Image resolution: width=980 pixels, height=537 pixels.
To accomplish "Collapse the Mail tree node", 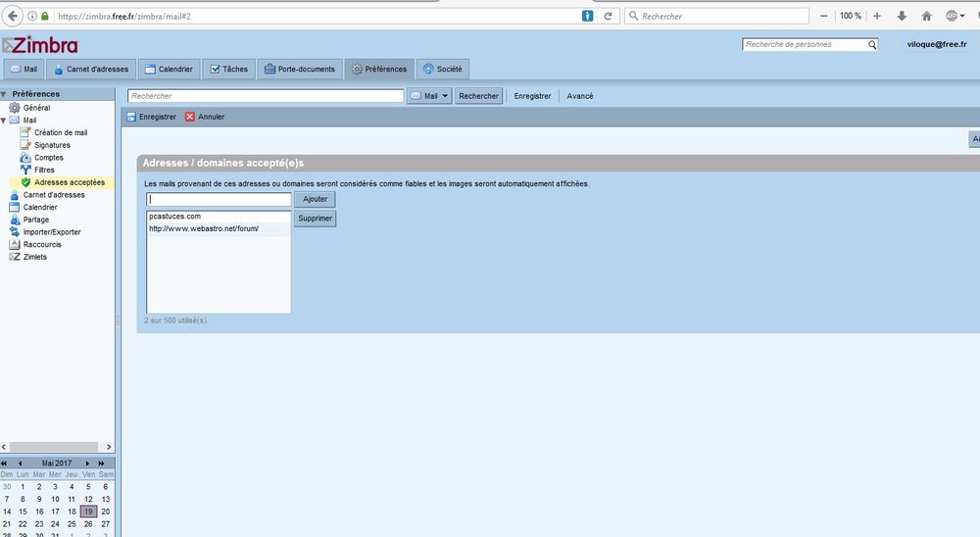I will tap(4, 120).
